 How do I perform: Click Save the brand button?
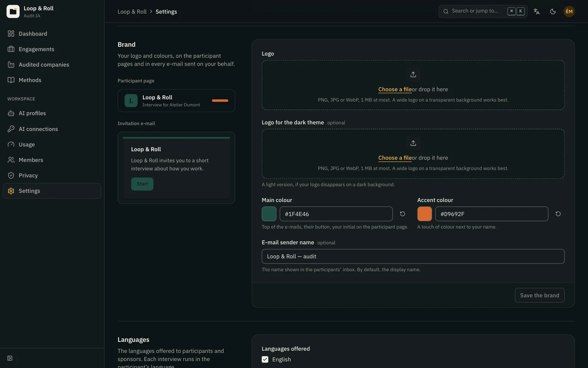[x=539, y=295]
